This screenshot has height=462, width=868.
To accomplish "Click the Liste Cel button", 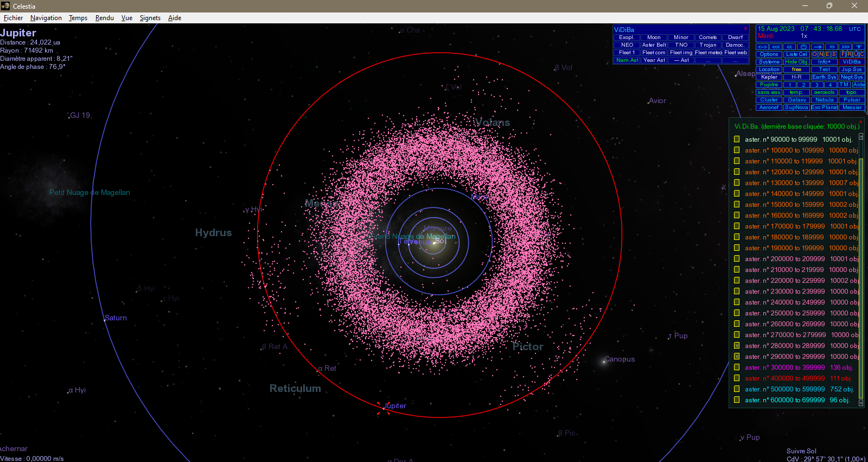I will tap(796, 54).
